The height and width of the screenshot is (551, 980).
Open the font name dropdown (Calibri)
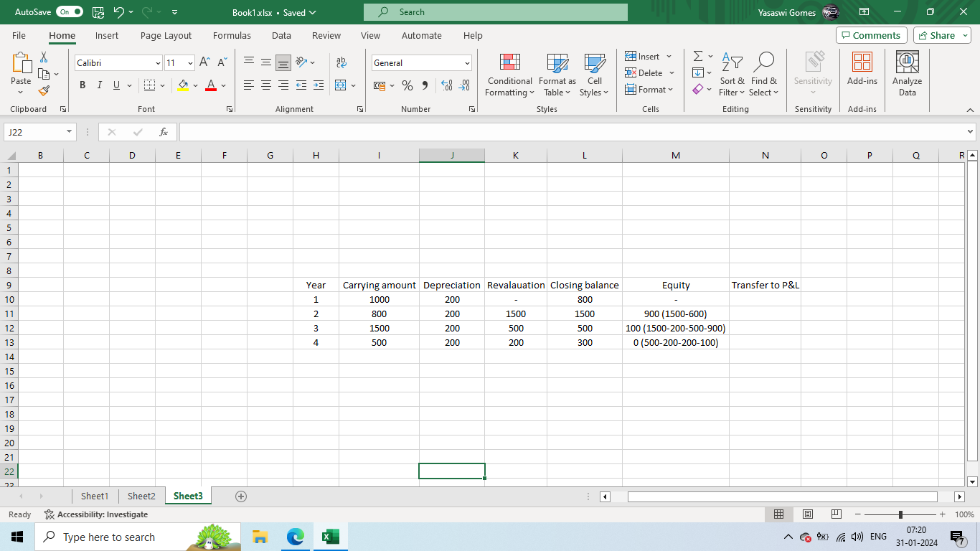[x=158, y=63]
